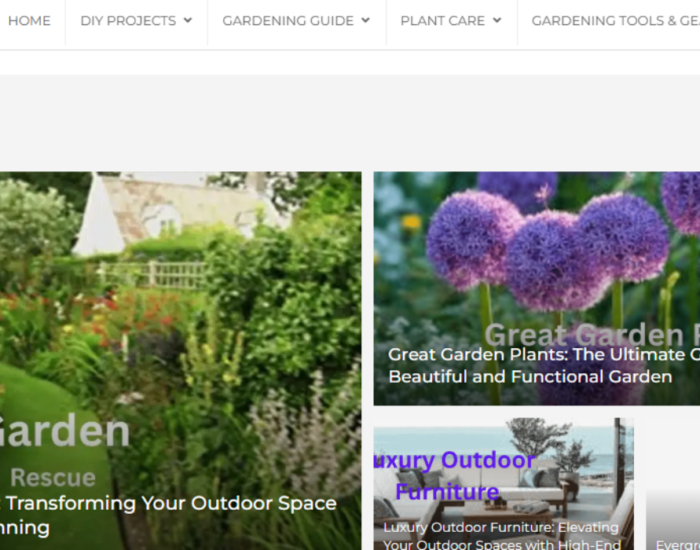Expand the GARDENING GUIDE dropdown chevron
The image size is (700, 550).
366,20
